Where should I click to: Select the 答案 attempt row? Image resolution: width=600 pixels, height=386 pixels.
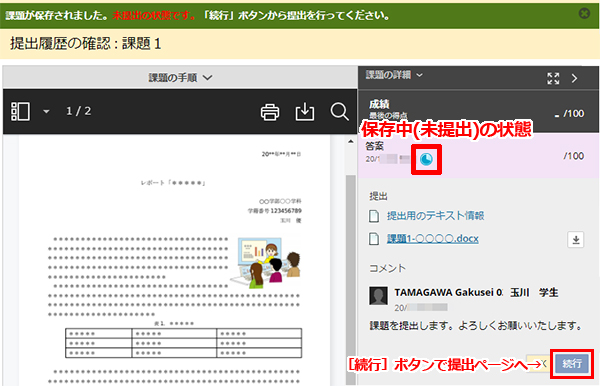478,155
